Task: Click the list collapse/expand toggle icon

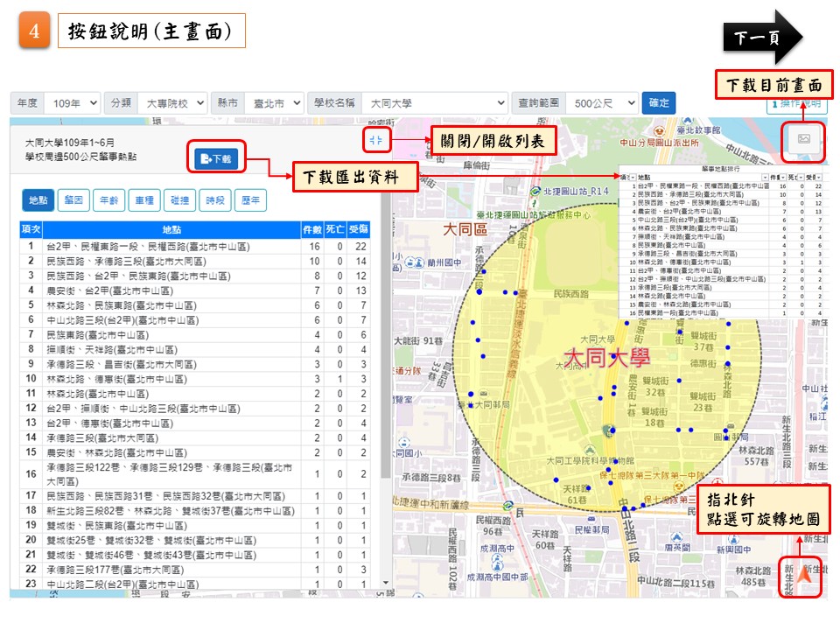Action: [x=375, y=140]
